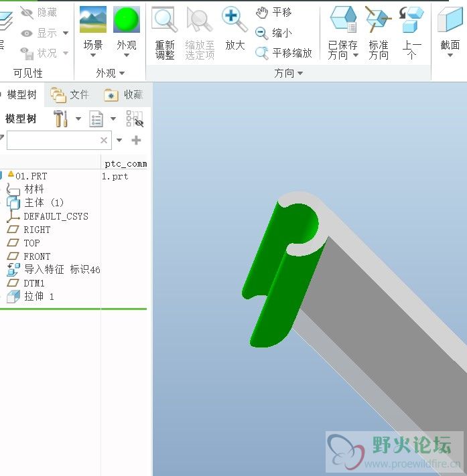Open the Show (显示) dropdown arrow

[66, 33]
